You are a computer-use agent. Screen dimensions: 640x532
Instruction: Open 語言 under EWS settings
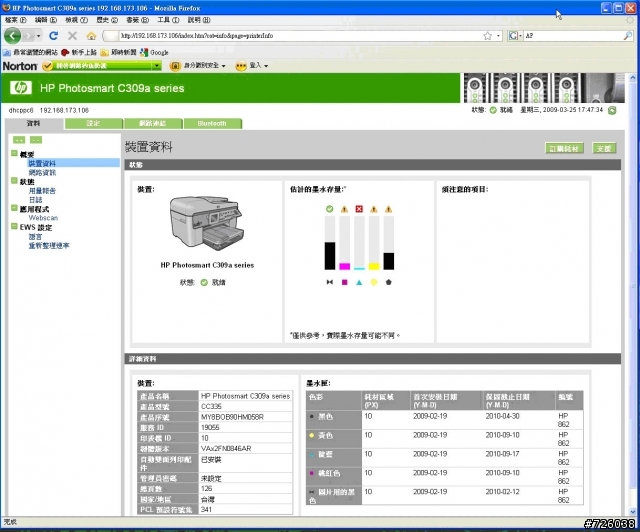tap(36, 237)
